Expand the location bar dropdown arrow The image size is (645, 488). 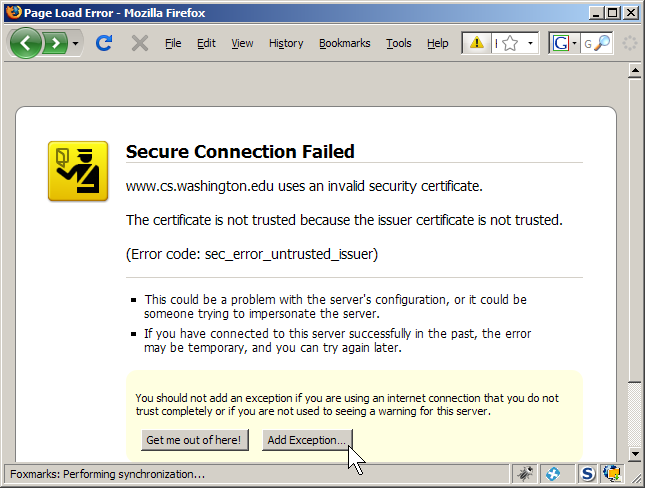pyautogui.click(x=531, y=44)
